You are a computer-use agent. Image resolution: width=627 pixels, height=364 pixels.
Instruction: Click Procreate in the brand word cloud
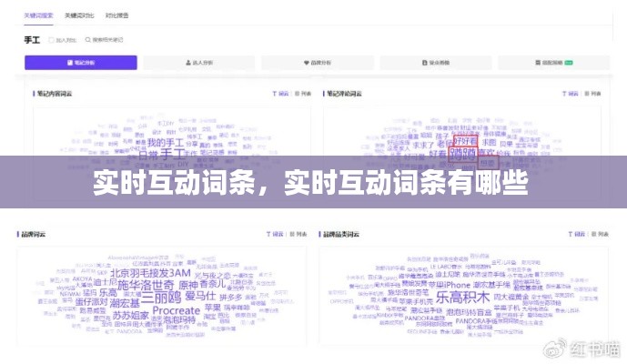coord(176,311)
